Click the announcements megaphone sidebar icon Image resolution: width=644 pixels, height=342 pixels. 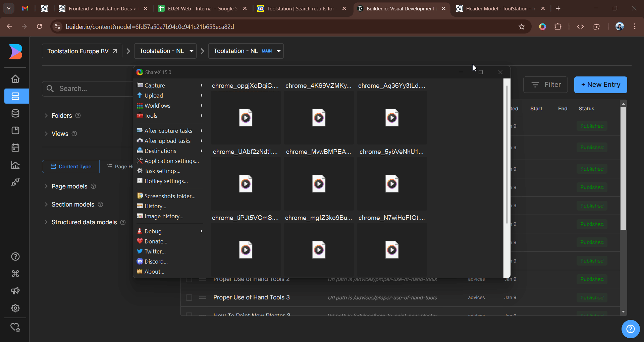(x=15, y=291)
